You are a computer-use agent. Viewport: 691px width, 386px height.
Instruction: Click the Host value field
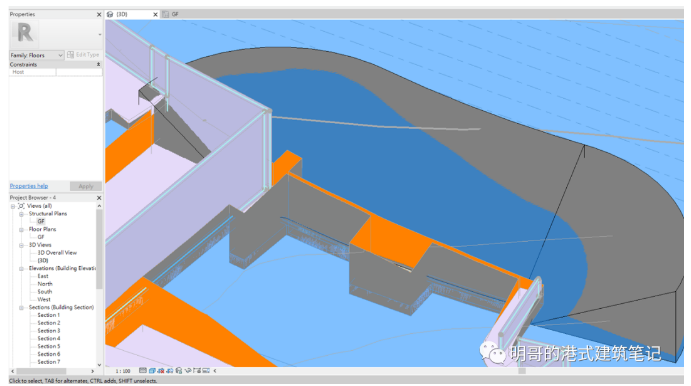point(79,72)
